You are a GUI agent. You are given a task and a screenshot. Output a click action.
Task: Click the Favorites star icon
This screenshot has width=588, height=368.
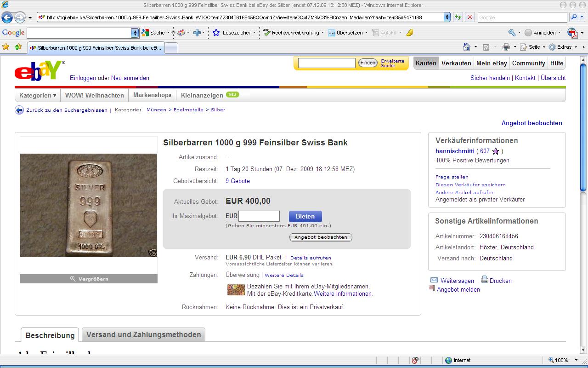click(6, 47)
